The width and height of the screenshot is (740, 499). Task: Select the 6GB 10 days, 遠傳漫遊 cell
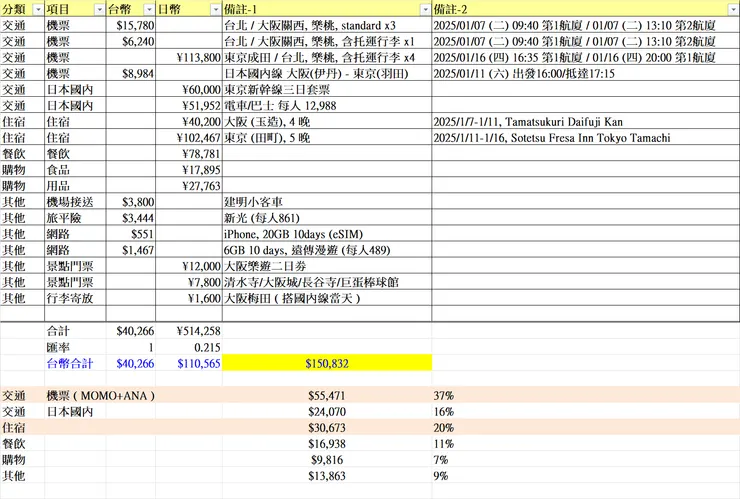(327, 250)
